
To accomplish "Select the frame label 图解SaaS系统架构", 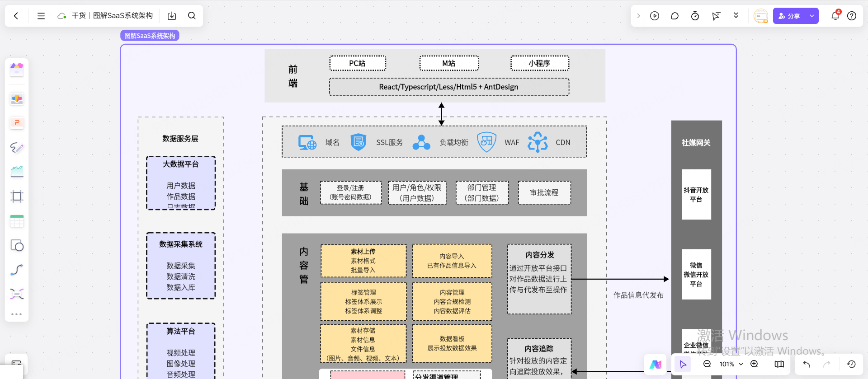I will click(150, 36).
